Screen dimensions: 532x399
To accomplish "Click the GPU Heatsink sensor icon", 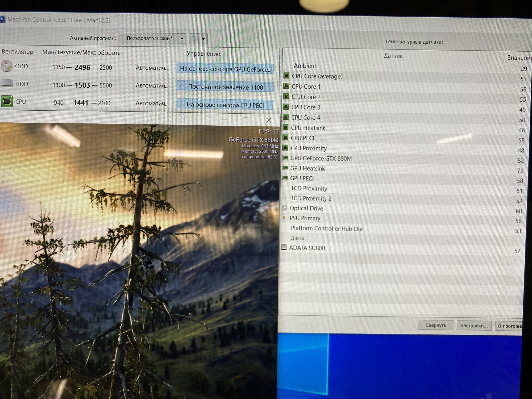I will pyautogui.click(x=285, y=168).
